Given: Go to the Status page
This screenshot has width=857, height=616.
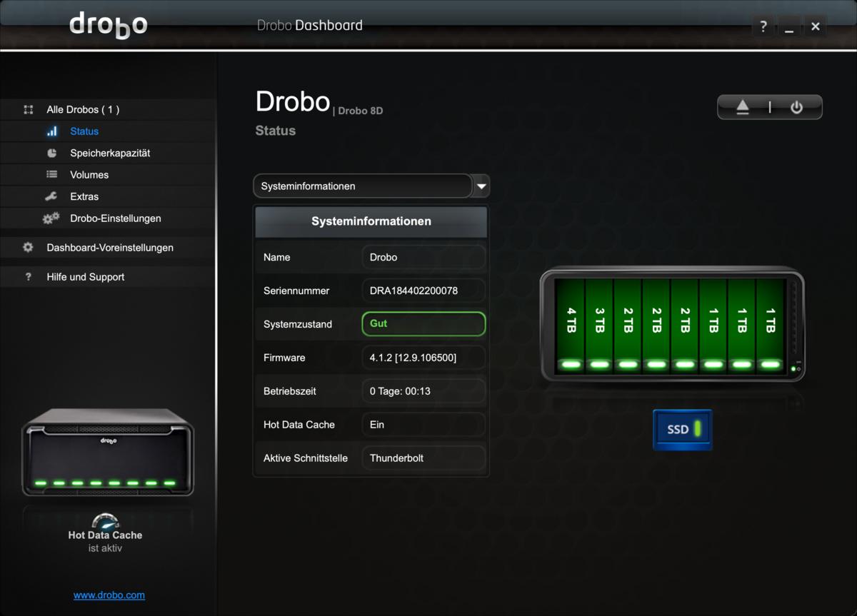Looking at the screenshot, I should (84, 131).
